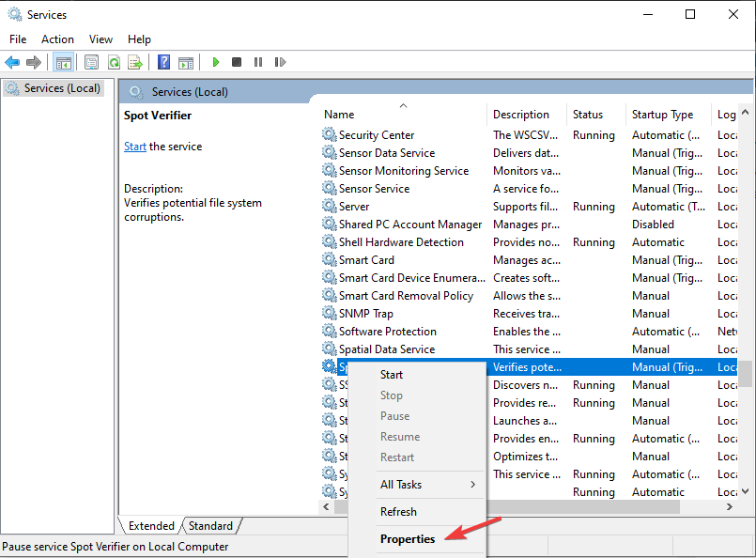756x558 pixels.
Task: Click the Refresh toolbar icon
Action: [114, 62]
